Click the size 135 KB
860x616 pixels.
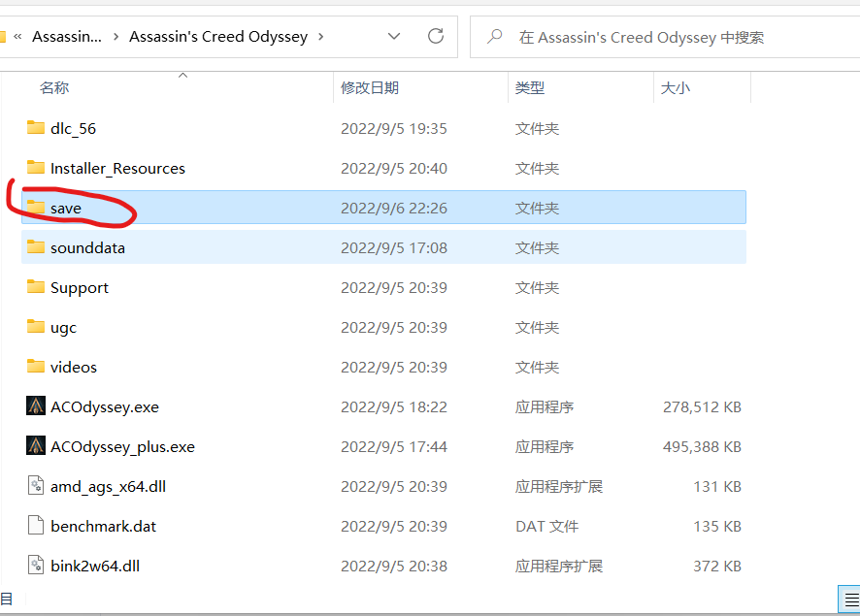[x=717, y=526]
